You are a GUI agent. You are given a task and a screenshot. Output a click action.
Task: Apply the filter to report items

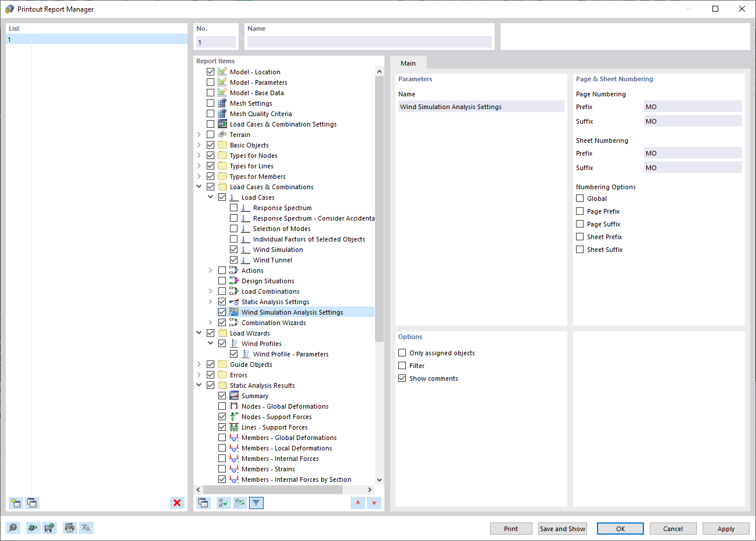pyautogui.click(x=256, y=503)
